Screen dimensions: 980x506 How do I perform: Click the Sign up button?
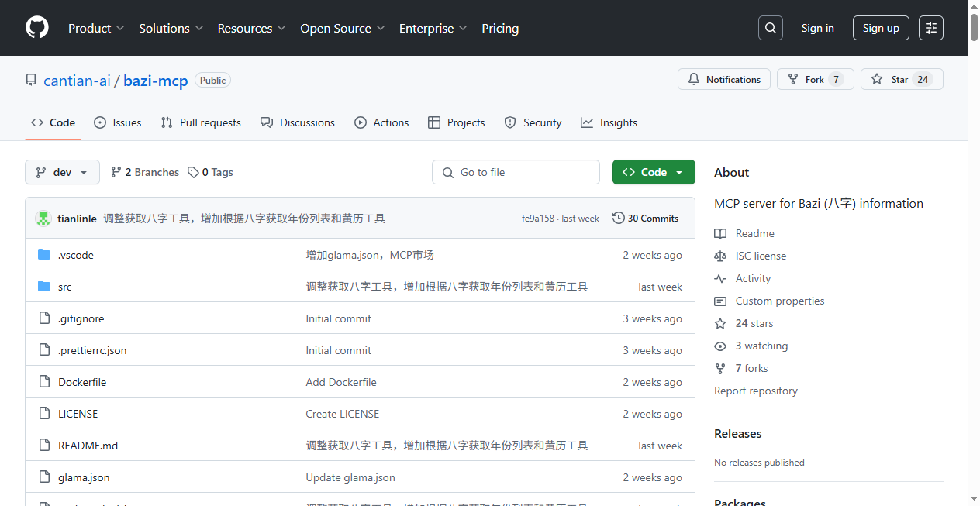(x=881, y=28)
